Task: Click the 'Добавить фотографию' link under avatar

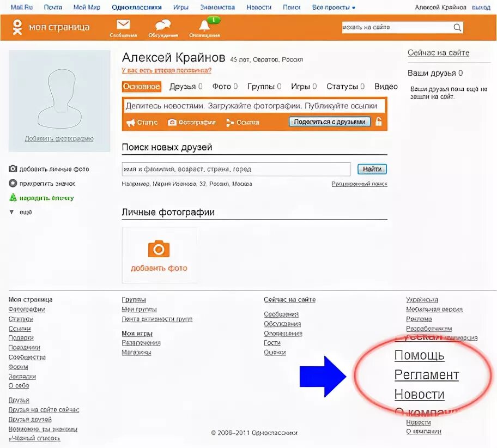Action: pyautogui.click(x=59, y=139)
